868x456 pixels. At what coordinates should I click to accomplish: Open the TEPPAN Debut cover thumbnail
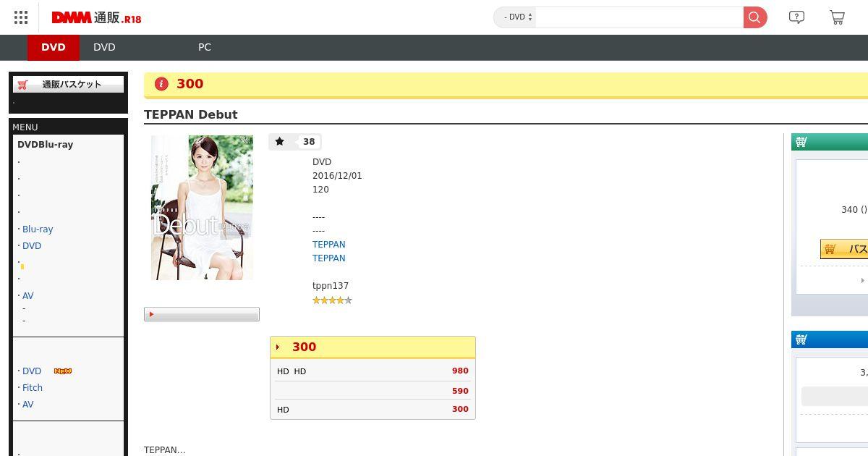pyautogui.click(x=202, y=208)
